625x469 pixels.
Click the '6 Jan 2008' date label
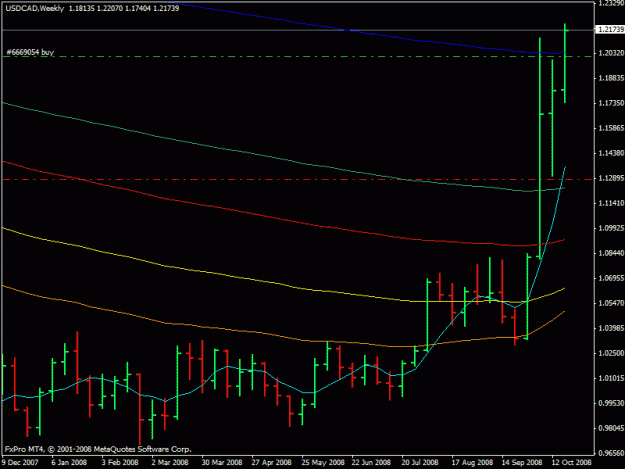pyautogui.click(x=69, y=463)
